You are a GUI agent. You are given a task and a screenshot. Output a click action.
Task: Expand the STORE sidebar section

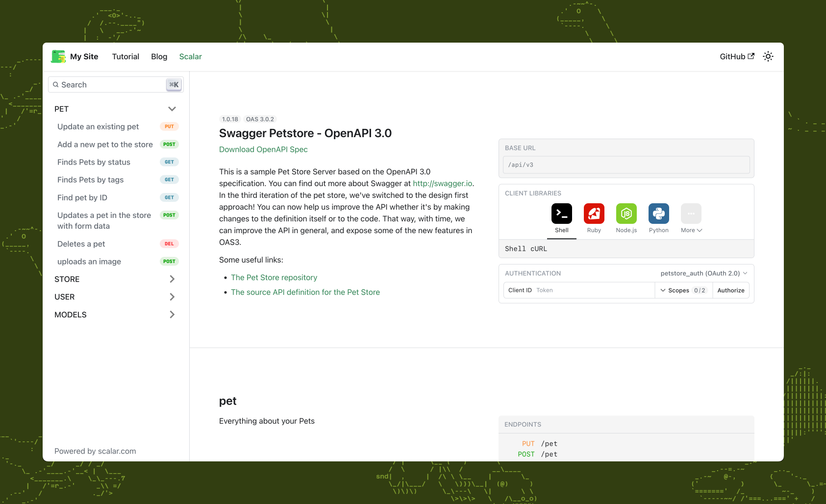(116, 279)
